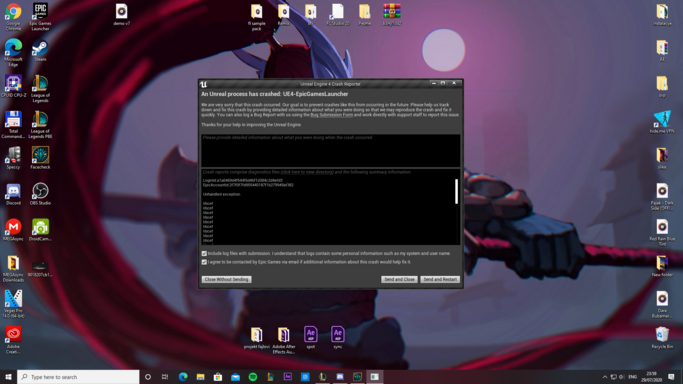Select Microsoft Edge desktop icon
683x384 pixels.
point(13,53)
